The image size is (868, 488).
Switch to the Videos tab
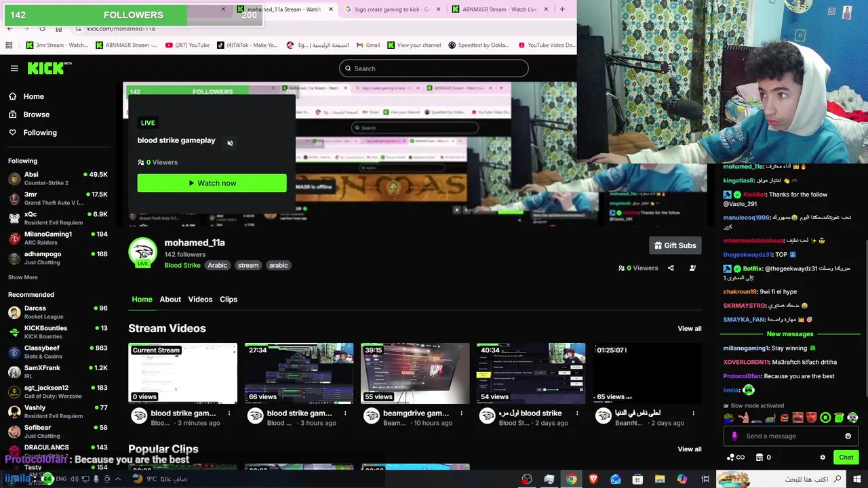[x=200, y=299]
